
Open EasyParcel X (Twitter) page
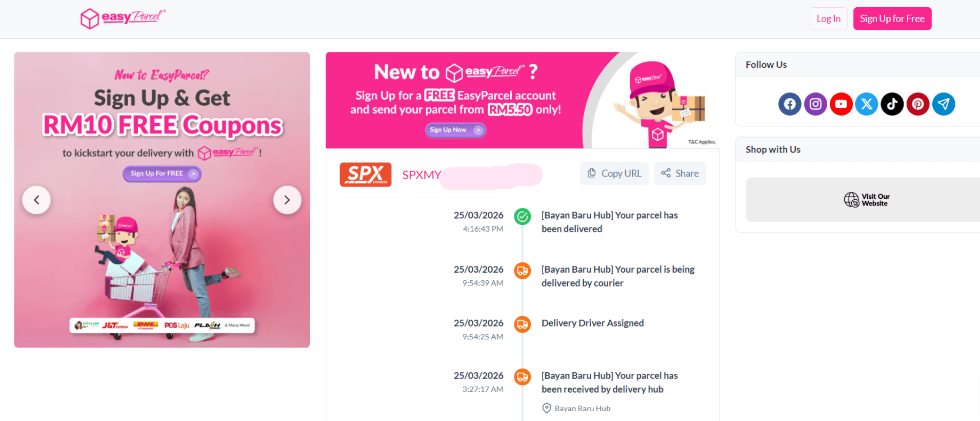(867, 104)
